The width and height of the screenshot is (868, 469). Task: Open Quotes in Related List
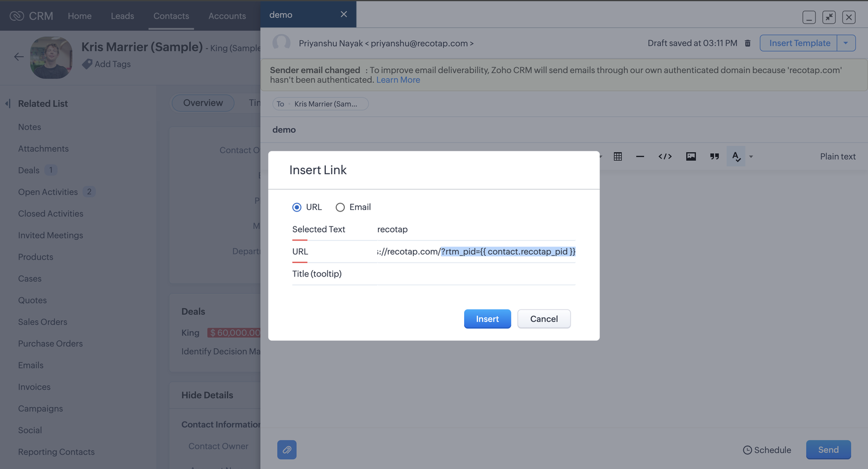tap(32, 300)
